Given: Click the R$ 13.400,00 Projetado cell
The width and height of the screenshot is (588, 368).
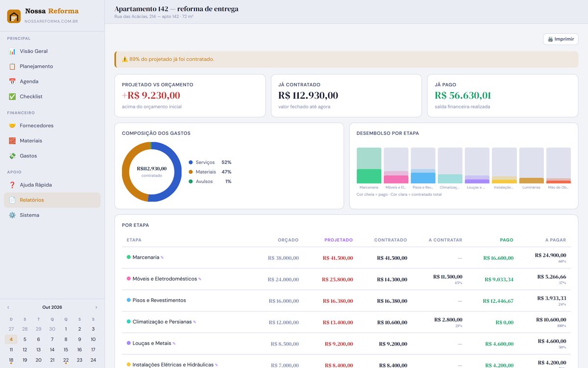Looking at the screenshot, I should [x=338, y=323].
